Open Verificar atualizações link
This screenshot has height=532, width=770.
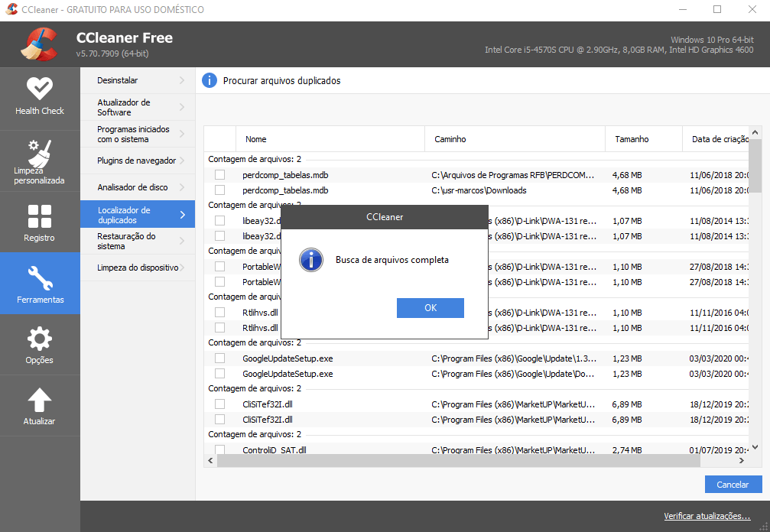pyautogui.click(x=707, y=516)
